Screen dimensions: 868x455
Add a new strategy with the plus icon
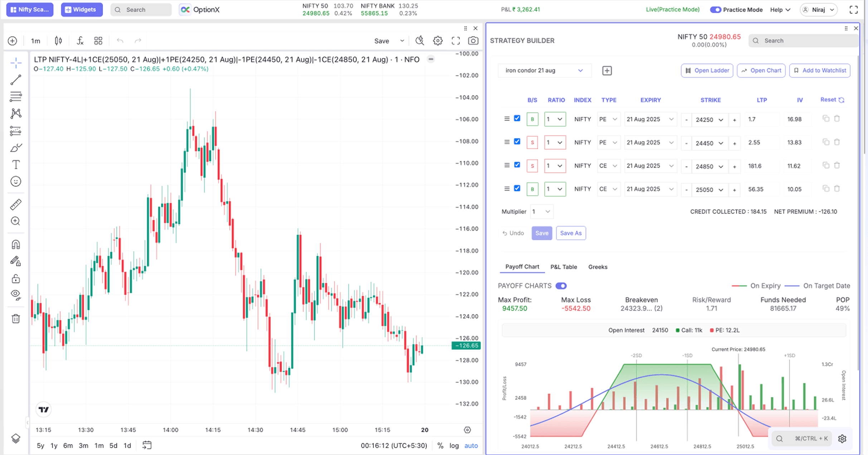pyautogui.click(x=607, y=70)
